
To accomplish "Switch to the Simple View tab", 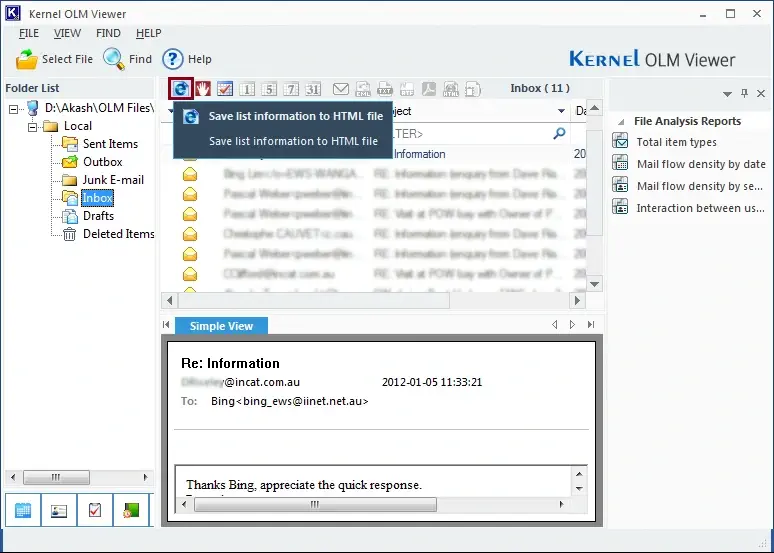I will point(221,326).
